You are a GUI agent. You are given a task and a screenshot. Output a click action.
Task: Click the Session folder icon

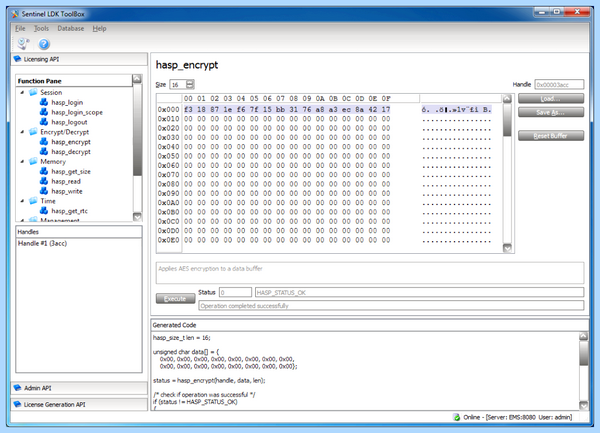[34, 92]
